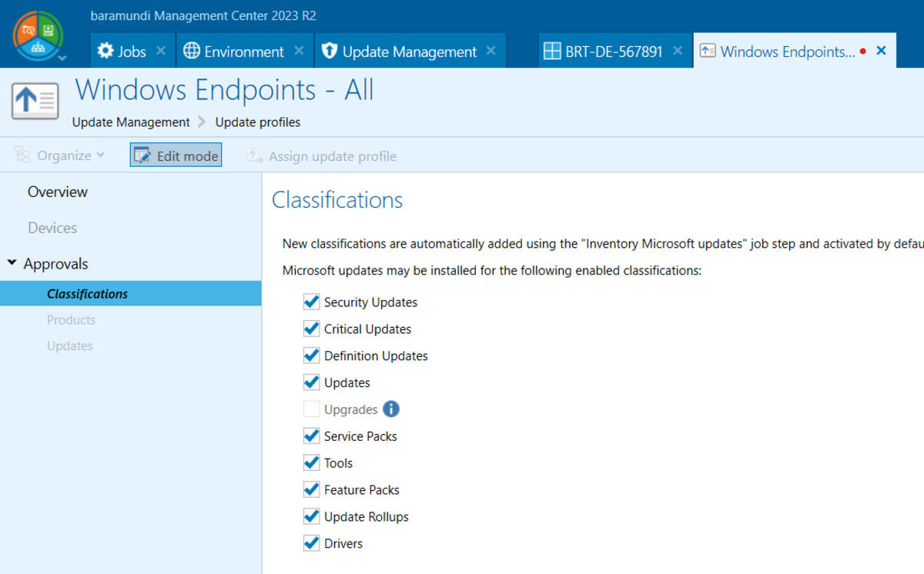Click the info icon beside Upgrades
Screen dimensions: 924x574
(391, 409)
